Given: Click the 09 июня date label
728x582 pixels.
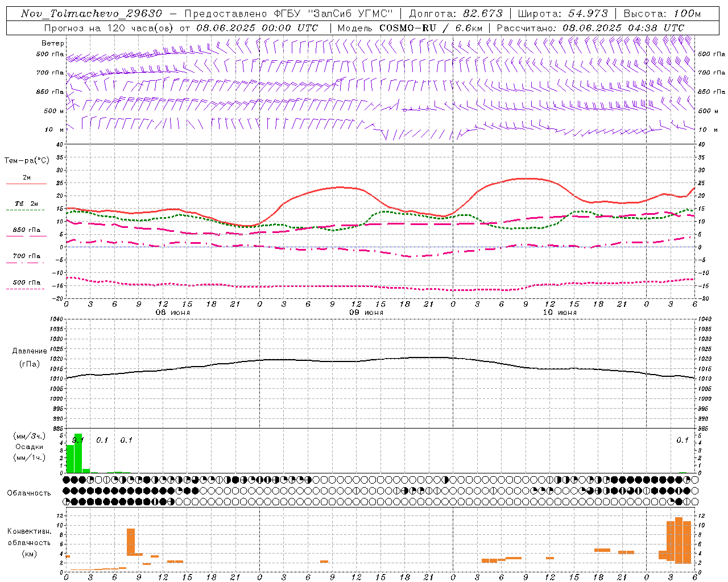Looking at the screenshot, I should coord(366,313).
